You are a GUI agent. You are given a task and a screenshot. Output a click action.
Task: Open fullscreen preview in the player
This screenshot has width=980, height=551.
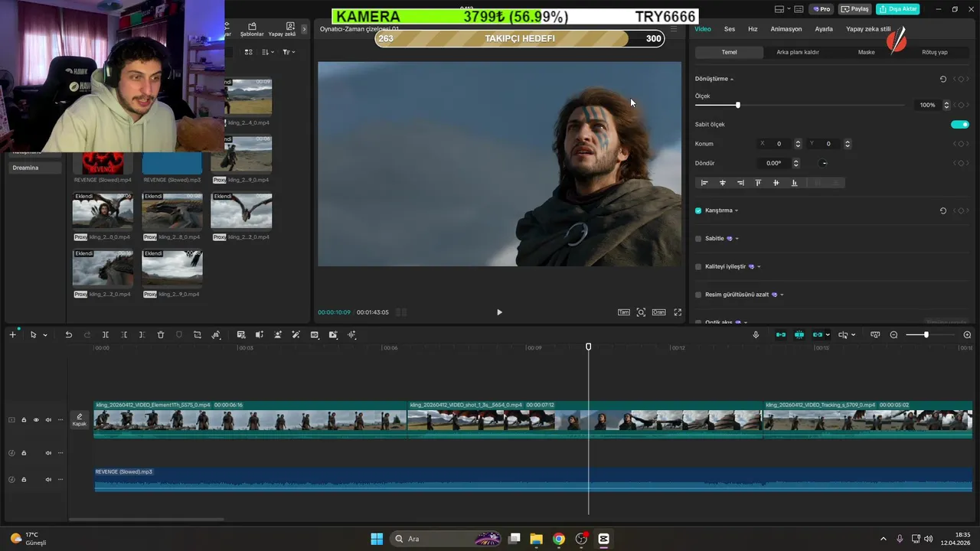click(678, 312)
